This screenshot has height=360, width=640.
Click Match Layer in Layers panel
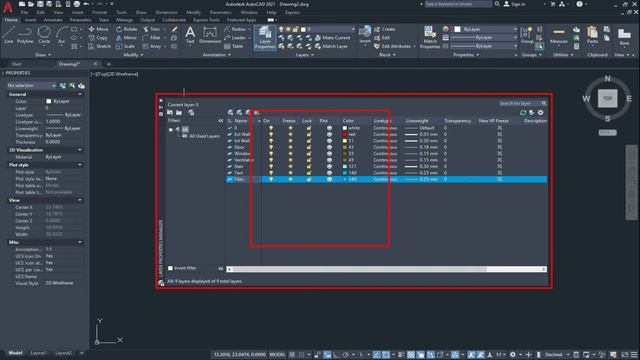coord(331,46)
